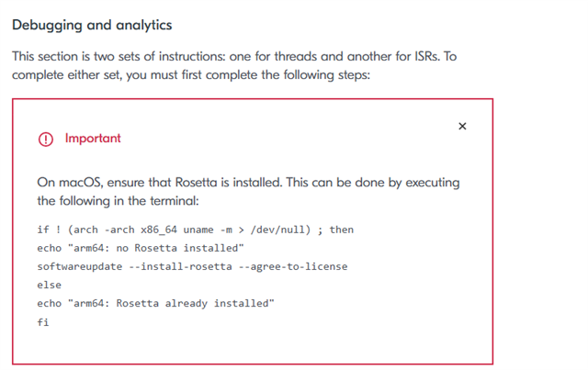The width and height of the screenshot is (588, 370).
Task: Click the word "threads" in the intro paragraph
Action: pyautogui.click(x=296, y=56)
